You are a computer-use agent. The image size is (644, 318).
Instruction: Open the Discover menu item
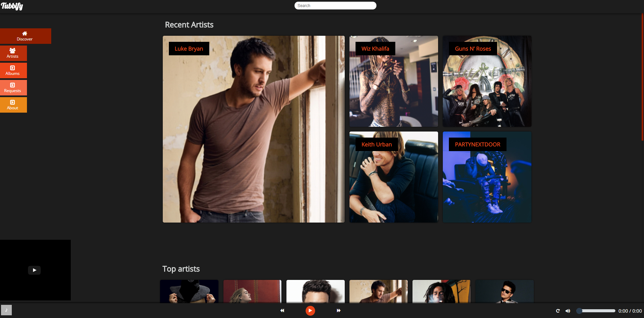pos(26,36)
